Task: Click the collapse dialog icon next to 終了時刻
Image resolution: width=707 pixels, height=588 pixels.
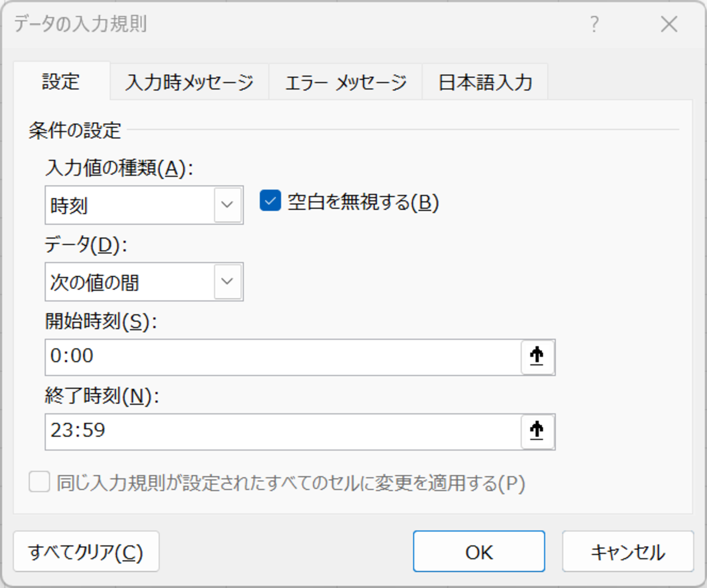Action: pyautogui.click(x=537, y=432)
